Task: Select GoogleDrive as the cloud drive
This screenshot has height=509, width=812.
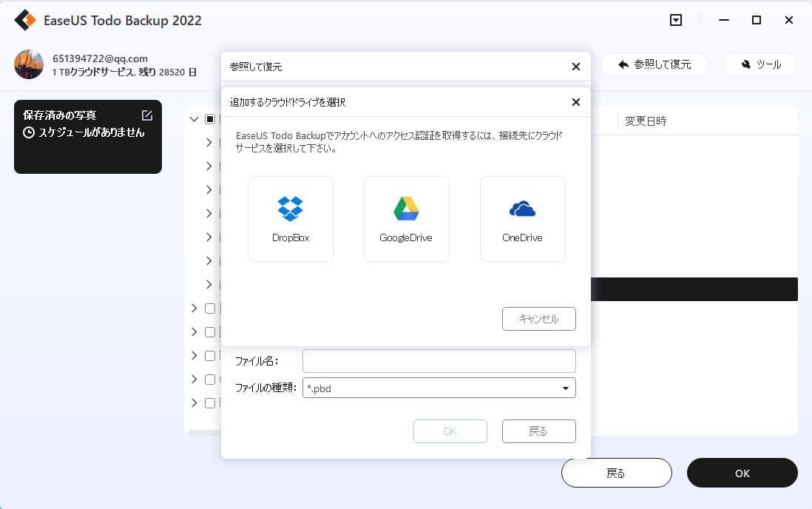Action: pos(406,218)
